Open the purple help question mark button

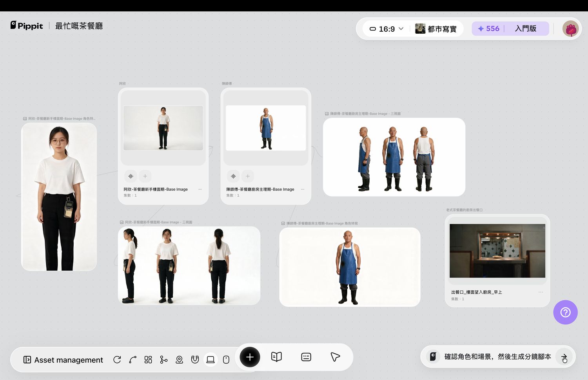pyautogui.click(x=565, y=312)
